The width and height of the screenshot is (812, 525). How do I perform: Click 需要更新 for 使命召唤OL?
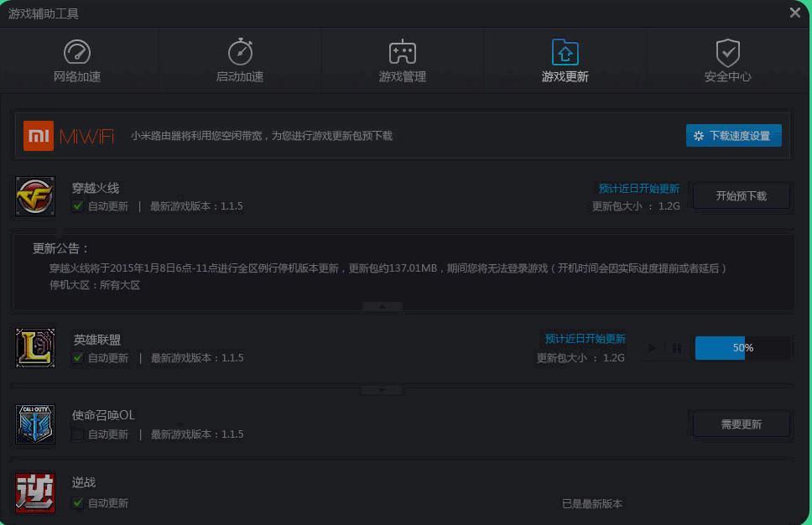click(741, 424)
